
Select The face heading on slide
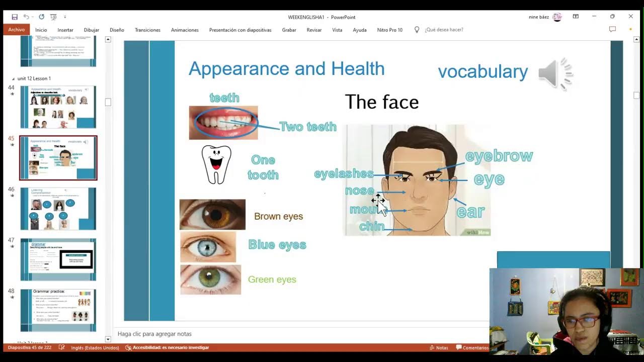(382, 102)
